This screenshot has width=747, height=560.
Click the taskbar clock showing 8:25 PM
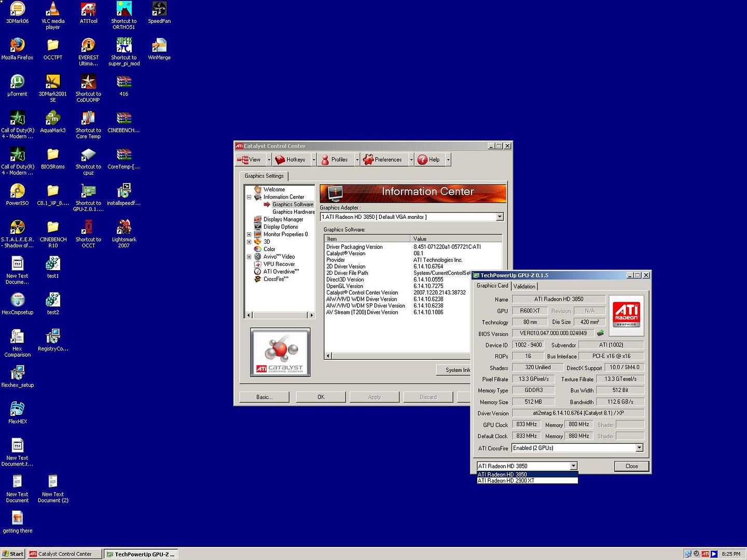(731, 554)
